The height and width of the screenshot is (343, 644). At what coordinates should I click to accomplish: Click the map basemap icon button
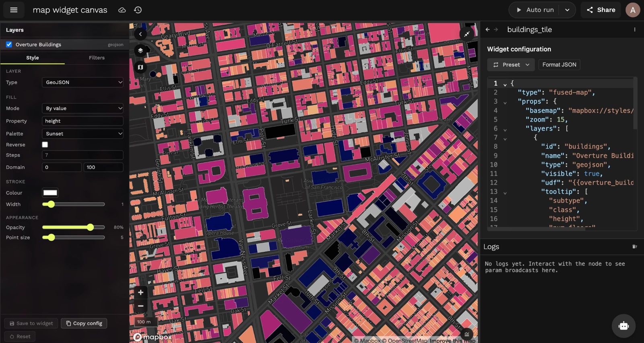140,67
